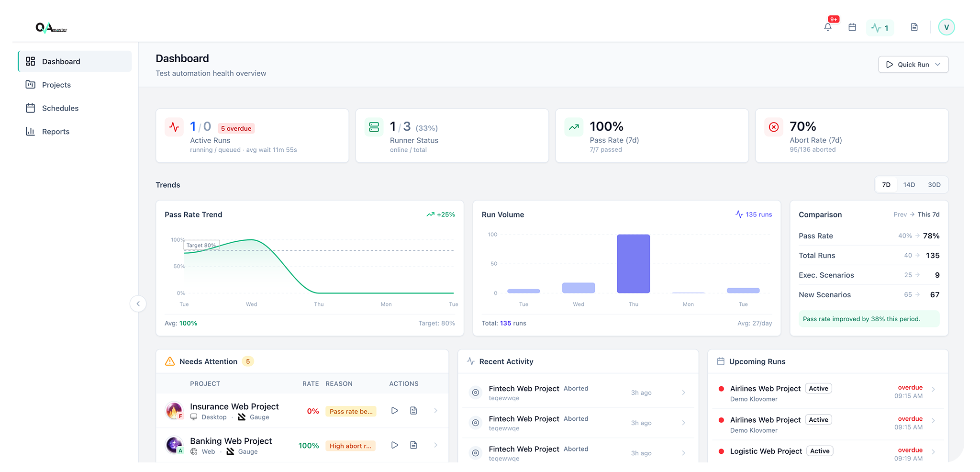Go to Projects in sidebar
The image size is (980, 472).
click(56, 85)
